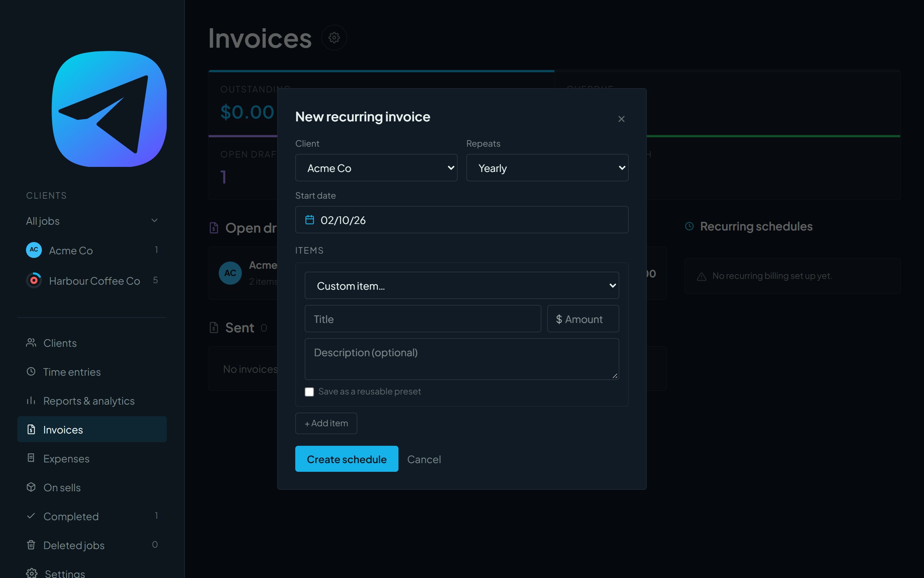
Task: Click the calendar icon in Start date
Action: pos(310,220)
